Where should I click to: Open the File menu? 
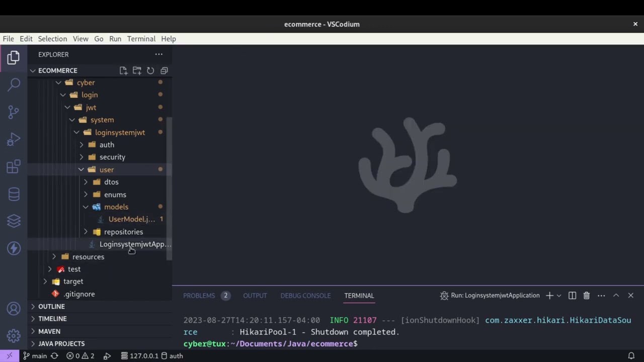click(x=9, y=39)
